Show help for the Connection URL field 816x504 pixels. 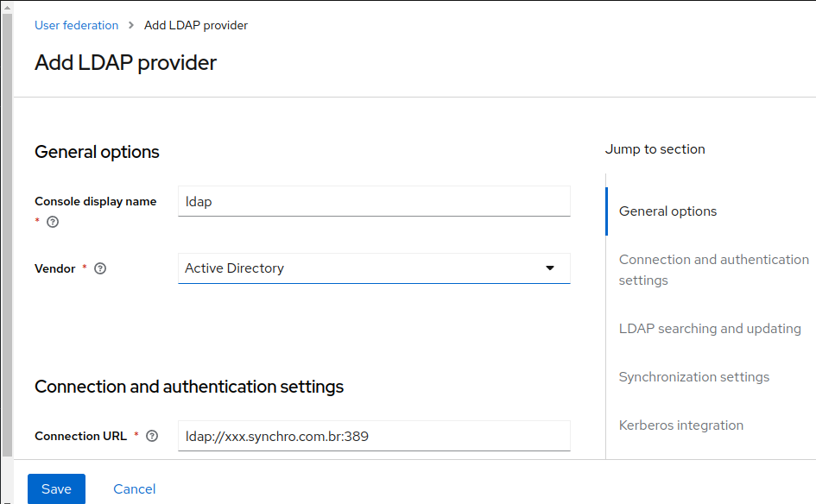point(152,436)
